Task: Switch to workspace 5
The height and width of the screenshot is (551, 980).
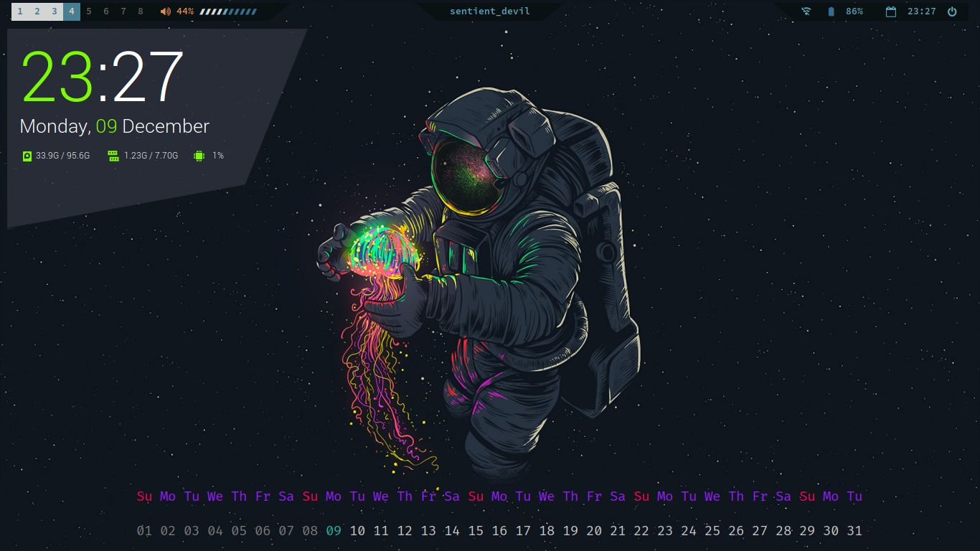Action: coord(89,11)
